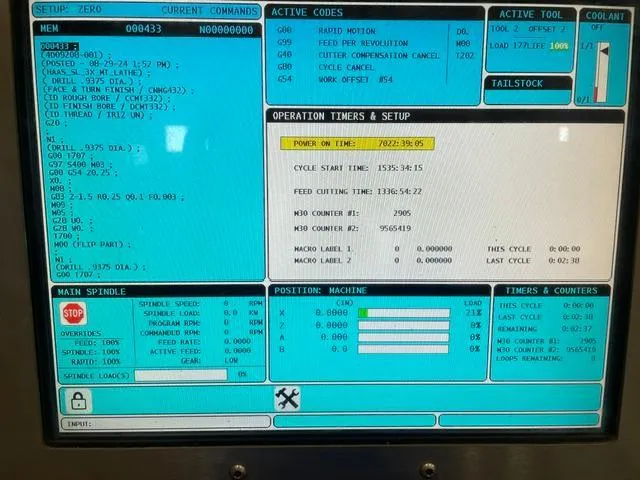Select Macro Label 2 row
The width and height of the screenshot is (640, 480).
point(373,260)
